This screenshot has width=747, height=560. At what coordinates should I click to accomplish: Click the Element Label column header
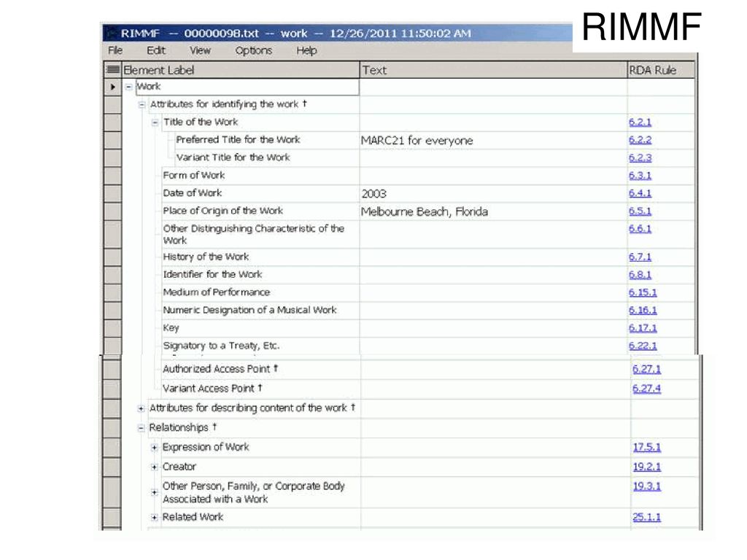point(241,70)
